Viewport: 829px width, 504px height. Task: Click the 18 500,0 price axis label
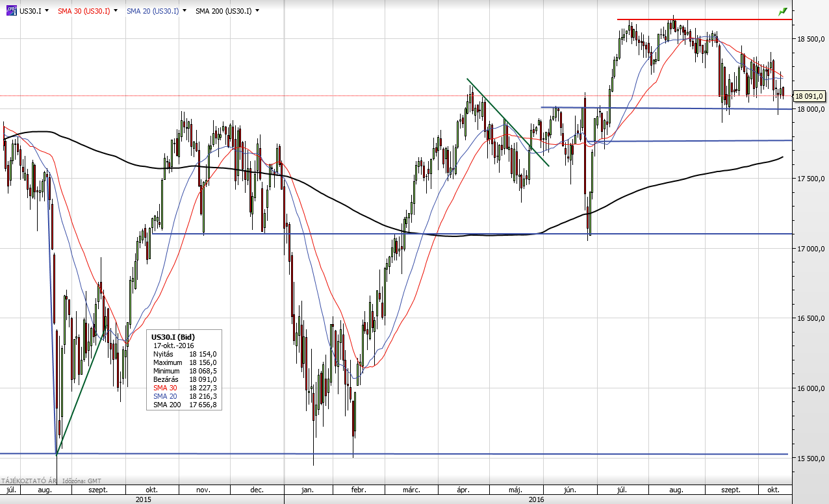click(x=811, y=39)
